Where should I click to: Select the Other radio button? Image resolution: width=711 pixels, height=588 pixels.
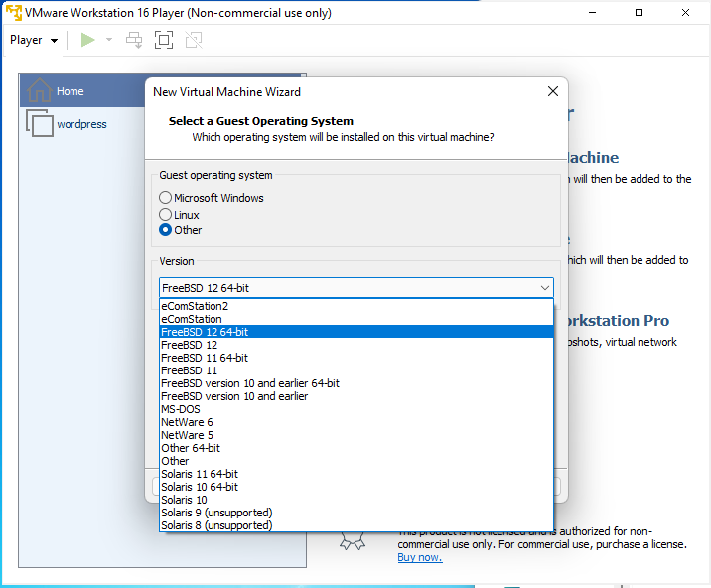pyautogui.click(x=165, y=230)
